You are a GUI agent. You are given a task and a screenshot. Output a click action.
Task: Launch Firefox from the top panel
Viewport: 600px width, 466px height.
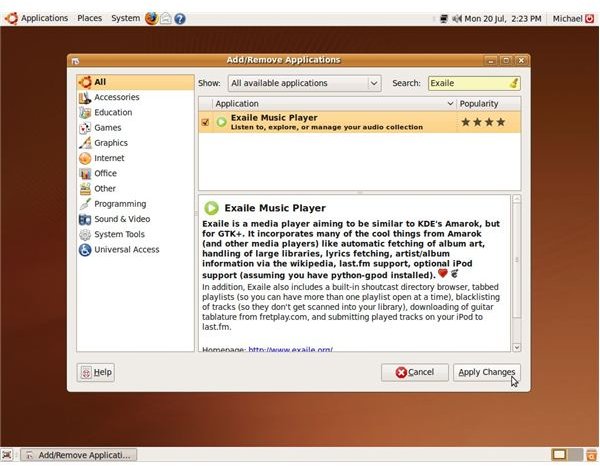click(x=152, y=18)
